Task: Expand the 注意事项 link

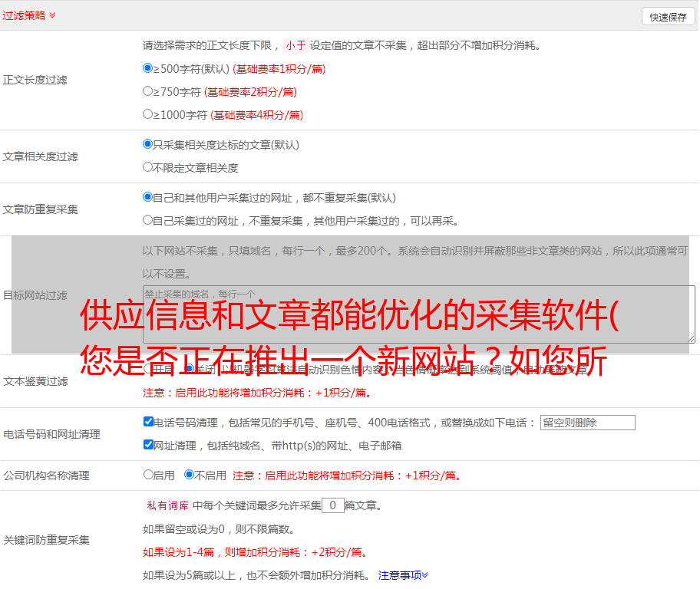Action: 403,576
